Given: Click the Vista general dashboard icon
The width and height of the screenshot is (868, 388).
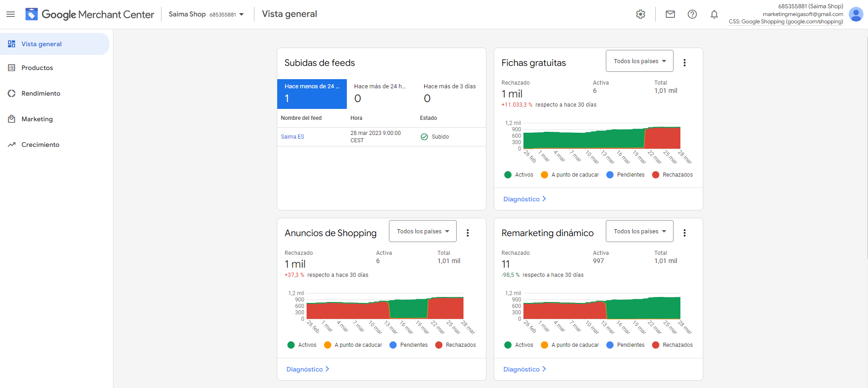Looking at the screenshot, I should pyautogui.click(x=12, y=44).
